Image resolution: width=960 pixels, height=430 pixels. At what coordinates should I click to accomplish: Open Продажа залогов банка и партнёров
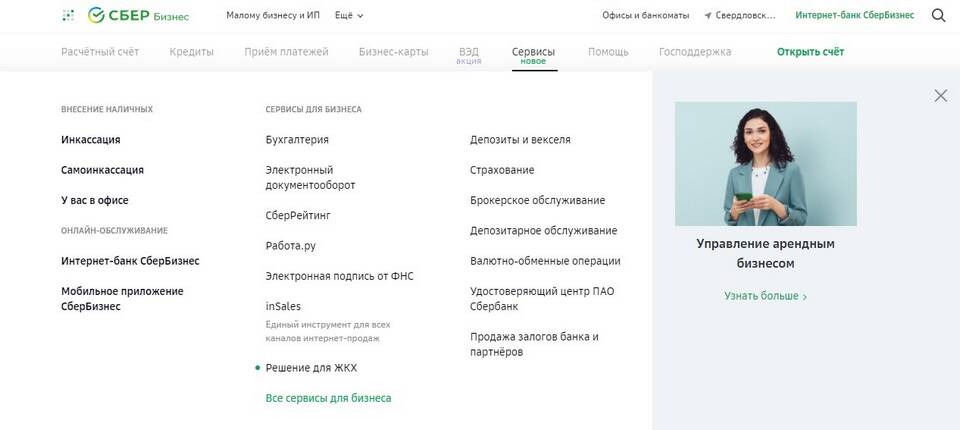point(534,344)
